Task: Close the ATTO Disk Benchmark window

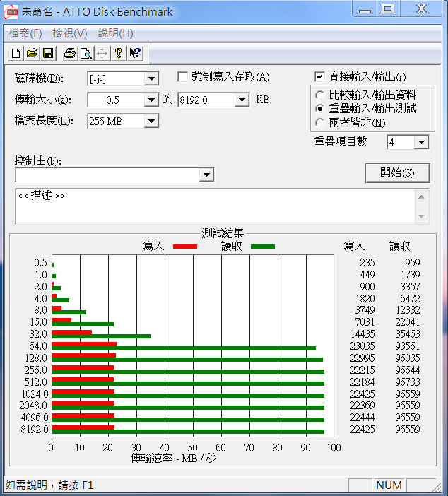Action: click(421, 9)
